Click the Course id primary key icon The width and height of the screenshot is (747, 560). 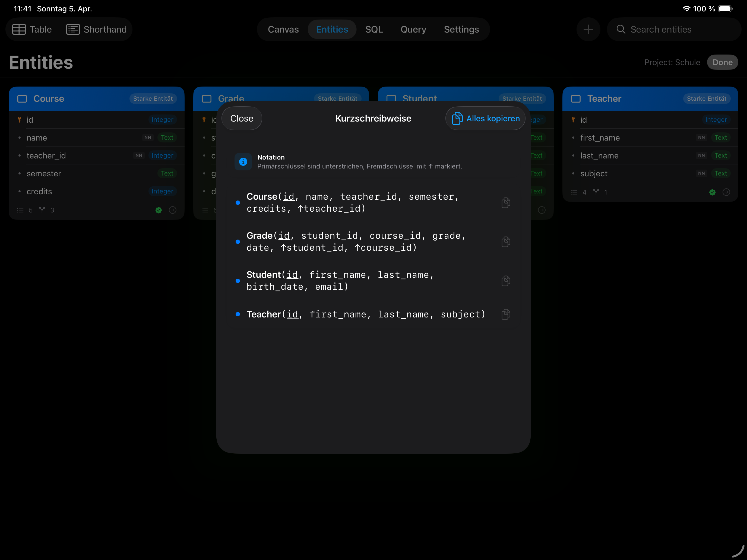pyautogui.click(x=19, y=119)
